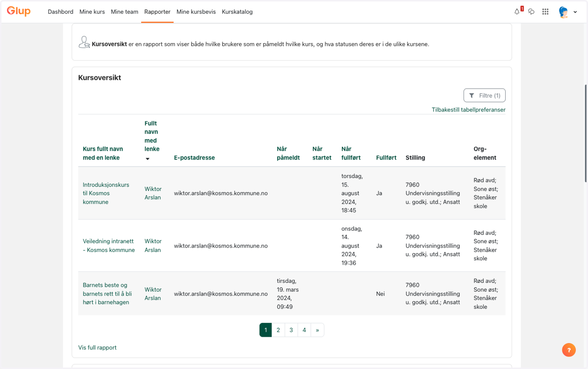
Task: Open Barnets beste og barnets rett course
Action: (x=107, y=294)
